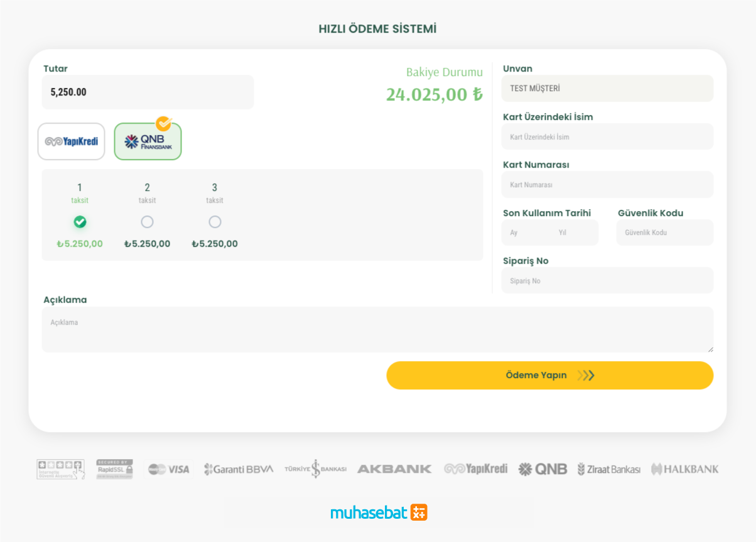Select the QNB Finansbank payment option
This screenshot has height=542, width=756.
pos(148,141)
